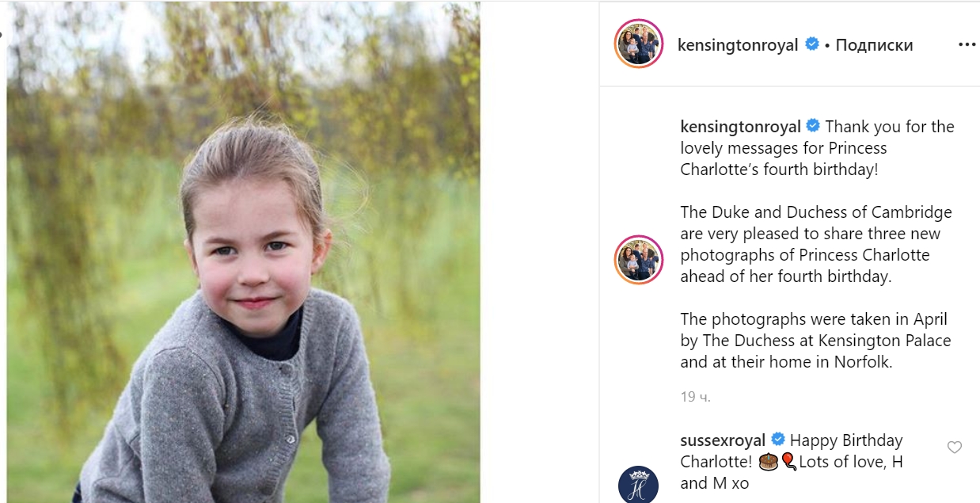Like the sussexroyal comment with the heart
This screenshot has width=980, height=503.
(954, 448)
